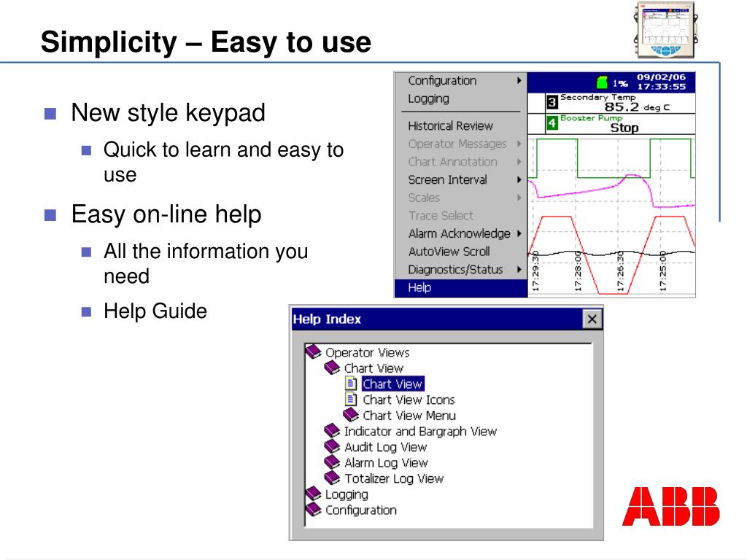The height and width of the screenshot is (560, 747).
Task: Select the Logging menu entry
Action: pyautogui.click(x=461, y=98)
